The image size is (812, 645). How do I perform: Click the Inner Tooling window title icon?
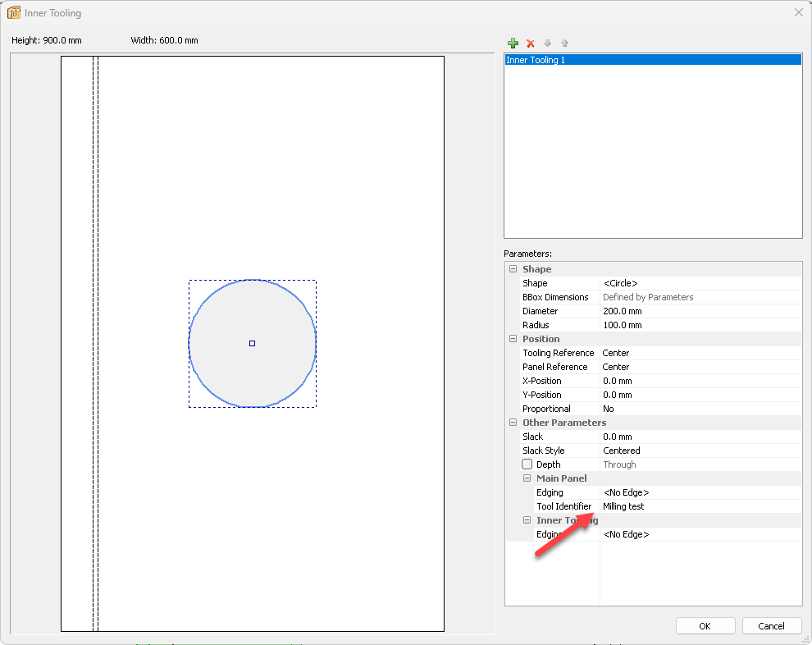click(14, 13)
